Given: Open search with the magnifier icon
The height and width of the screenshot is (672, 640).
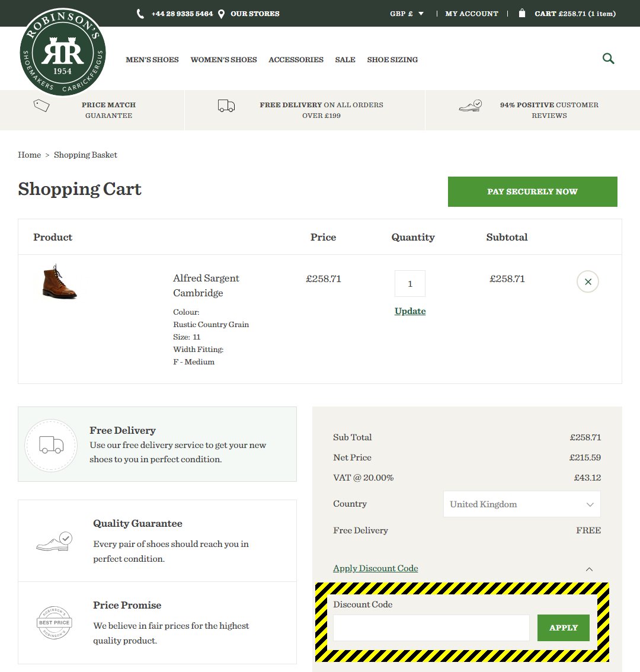Looking at the screenshot, I should click(608, 58).
